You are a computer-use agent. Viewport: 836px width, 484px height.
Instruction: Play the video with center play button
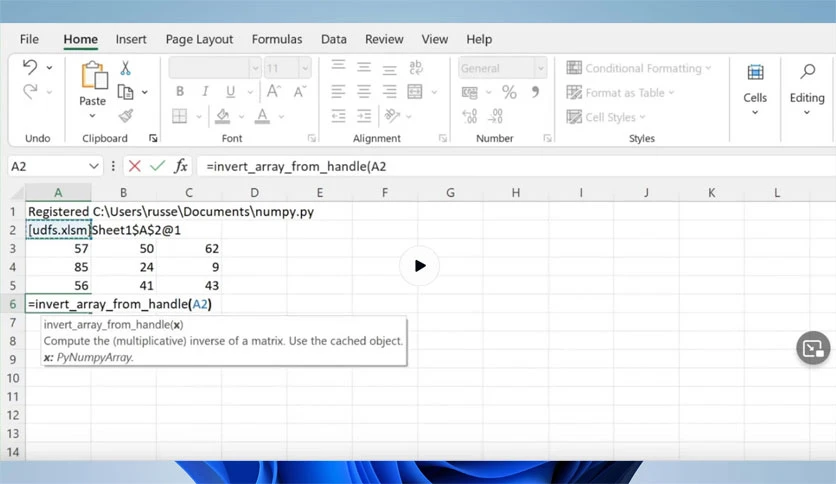[x=420, y=265]
